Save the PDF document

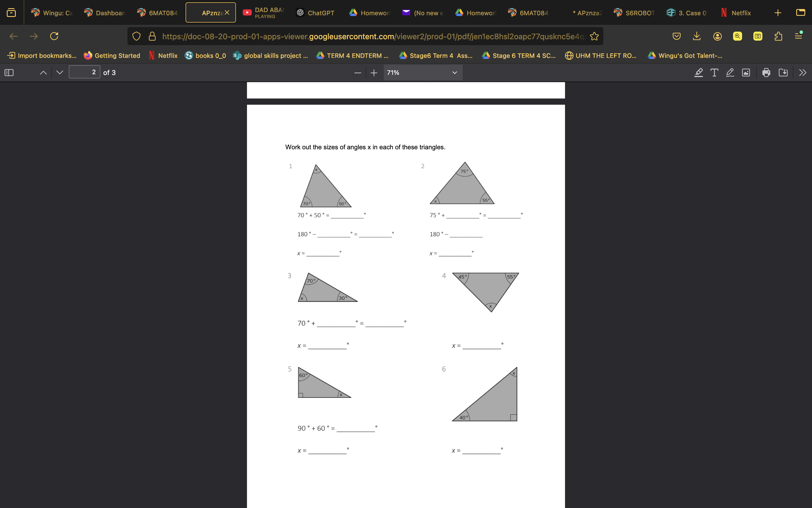(x=783, y=73)
